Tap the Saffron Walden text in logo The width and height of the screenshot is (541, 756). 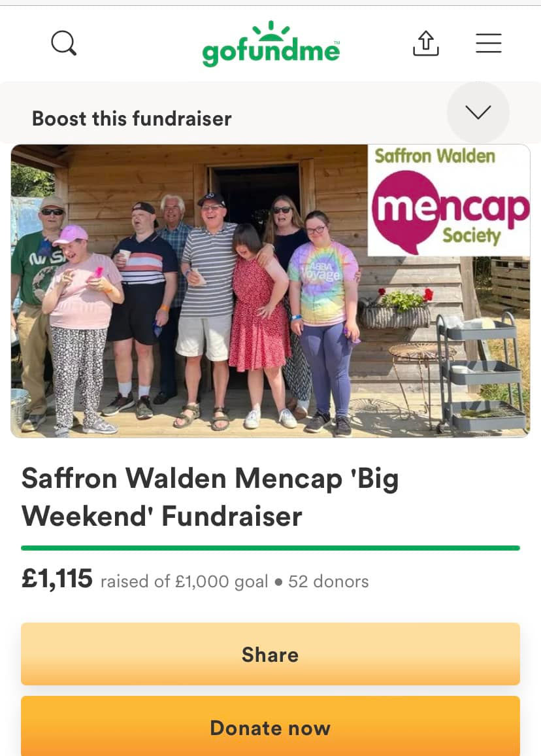pyautogui.click(x=435, y=156)
